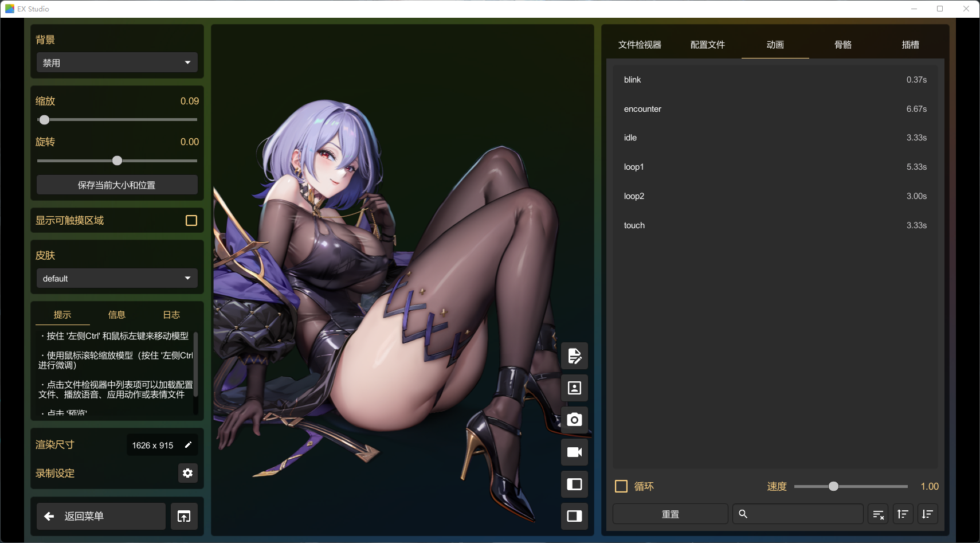
Task: Switch to the 配置文件 tab
Action: point(708,45)
